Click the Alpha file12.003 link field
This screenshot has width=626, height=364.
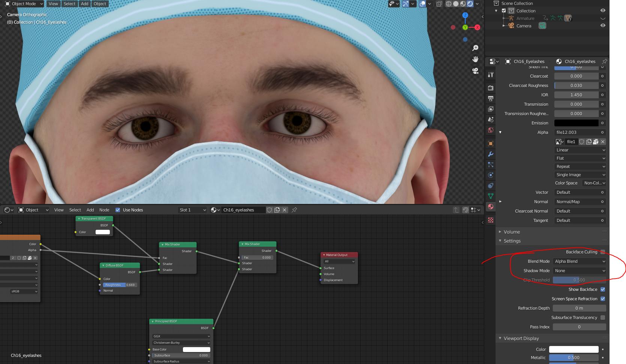click(577, 132)
